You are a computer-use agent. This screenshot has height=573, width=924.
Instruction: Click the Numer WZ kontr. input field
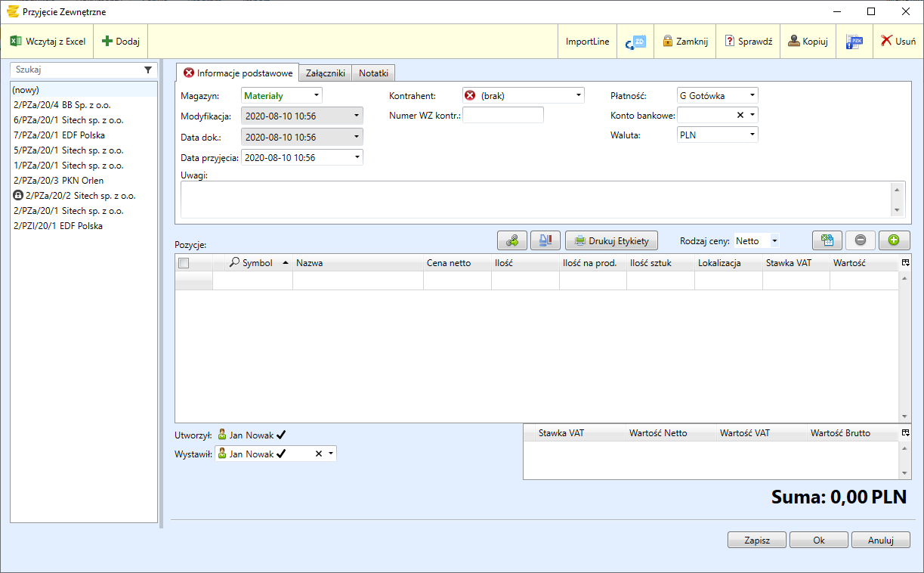coord(502,115)
